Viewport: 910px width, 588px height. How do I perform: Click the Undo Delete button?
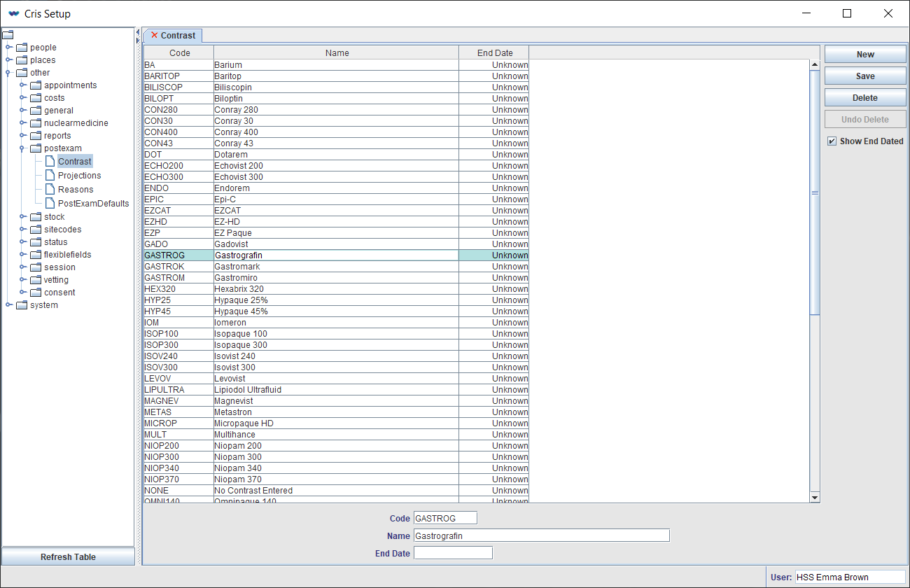point(865,120)
